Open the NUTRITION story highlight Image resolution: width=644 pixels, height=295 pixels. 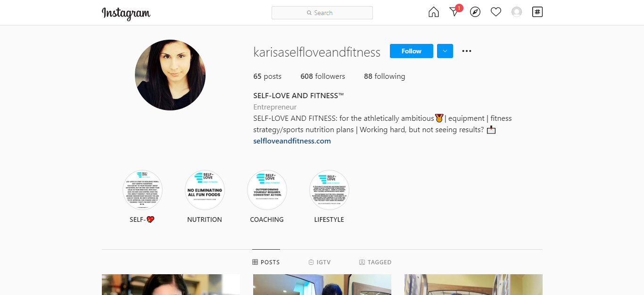click(x=205, y=196)
